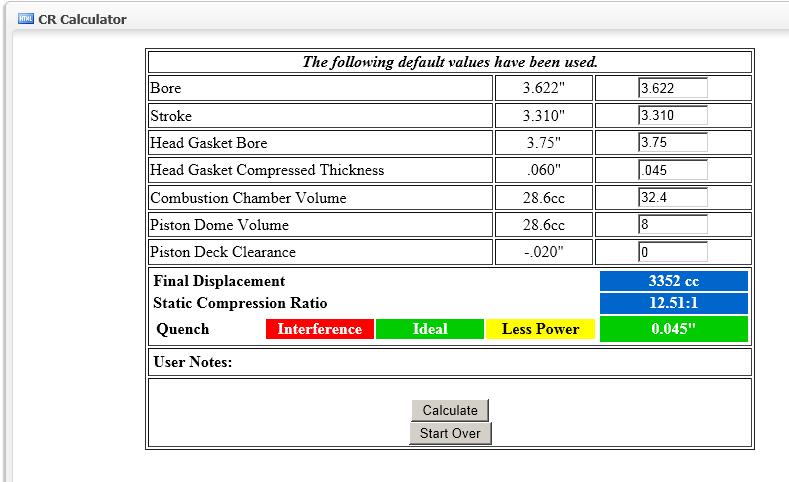Click the HTML icon beside CR Calculator title

(26, 19)
